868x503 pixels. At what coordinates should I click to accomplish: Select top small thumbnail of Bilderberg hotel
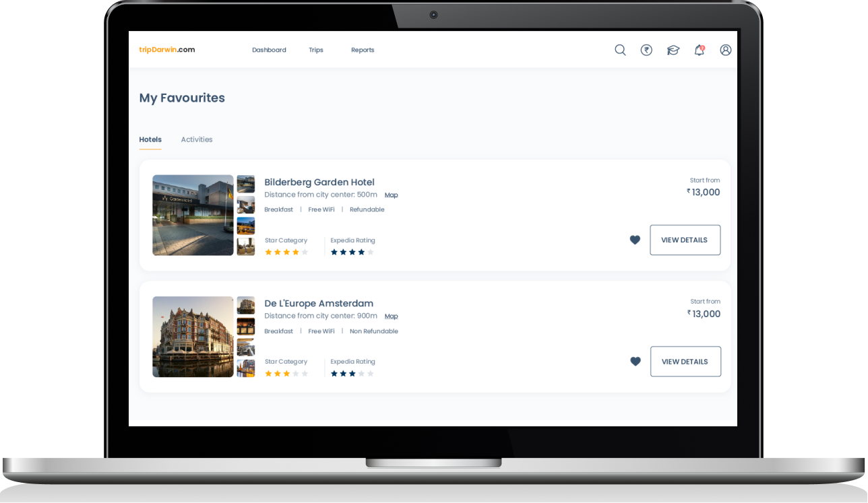246,184
